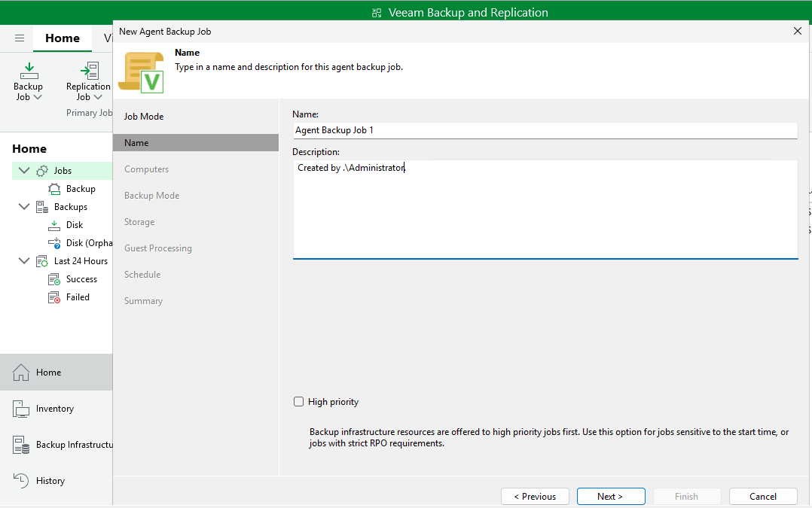Close the New Agent Backup Job dialog

click(798, 31)
